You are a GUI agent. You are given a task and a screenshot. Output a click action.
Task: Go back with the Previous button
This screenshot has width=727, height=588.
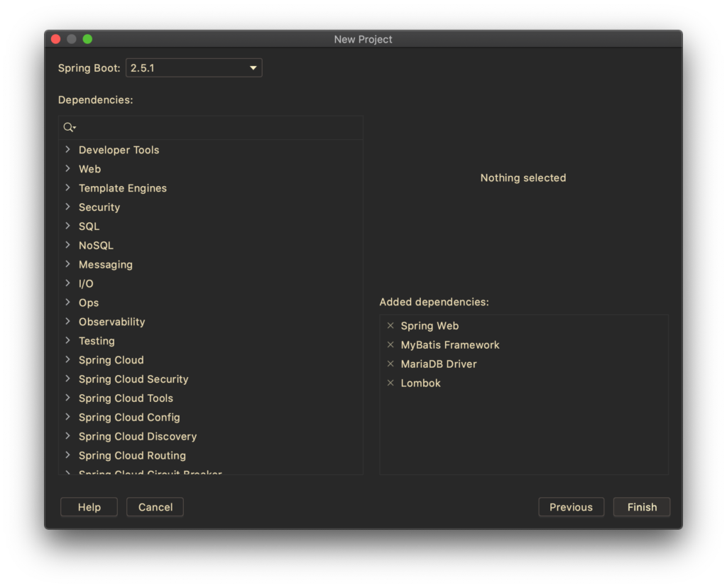point(571,507)
